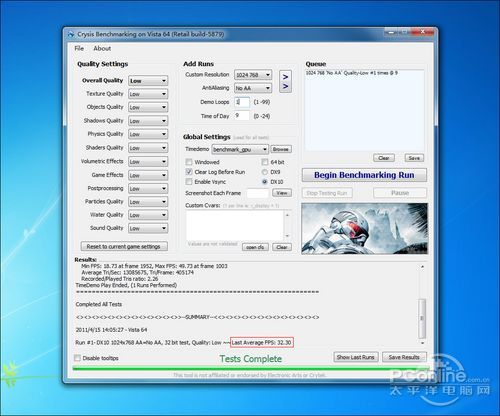
Task: Expand the Shaders Quality dropdown
Action: pos(148,148)
